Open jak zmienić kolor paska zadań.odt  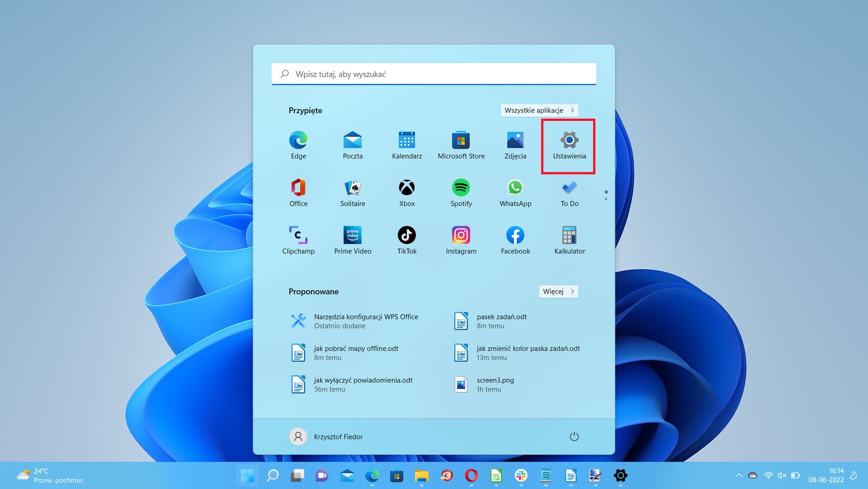coord(517,353)
